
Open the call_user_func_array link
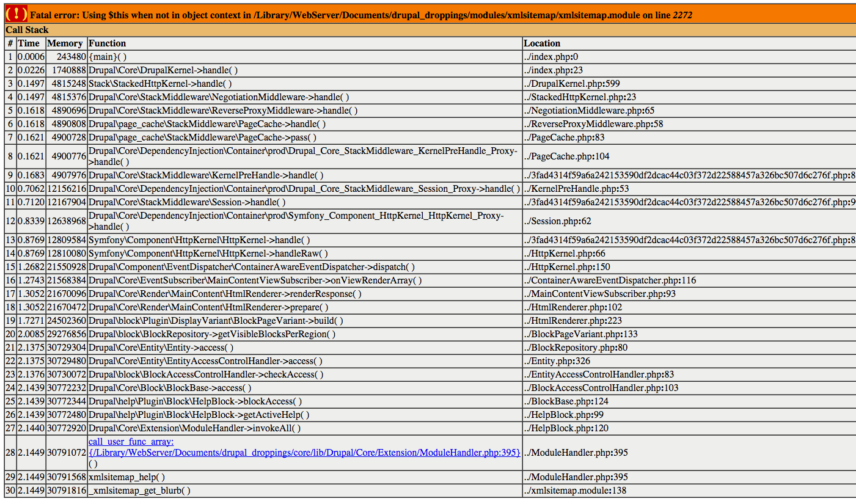[305, 447]
